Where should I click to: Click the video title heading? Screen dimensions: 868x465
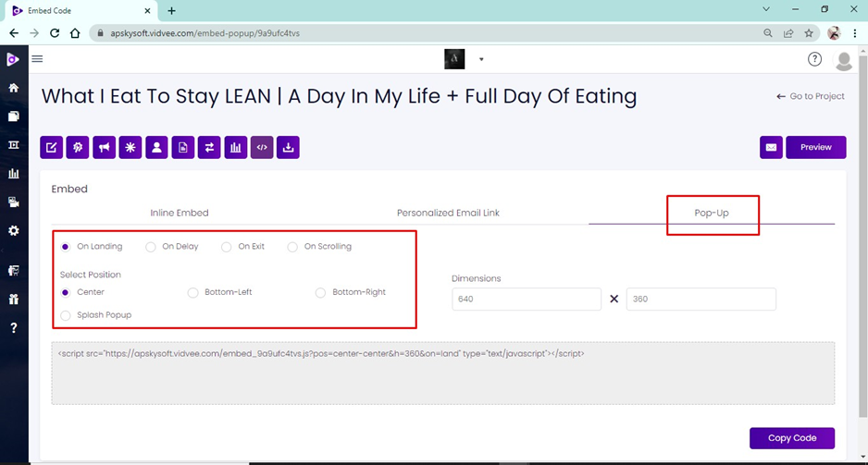(339, 96)
